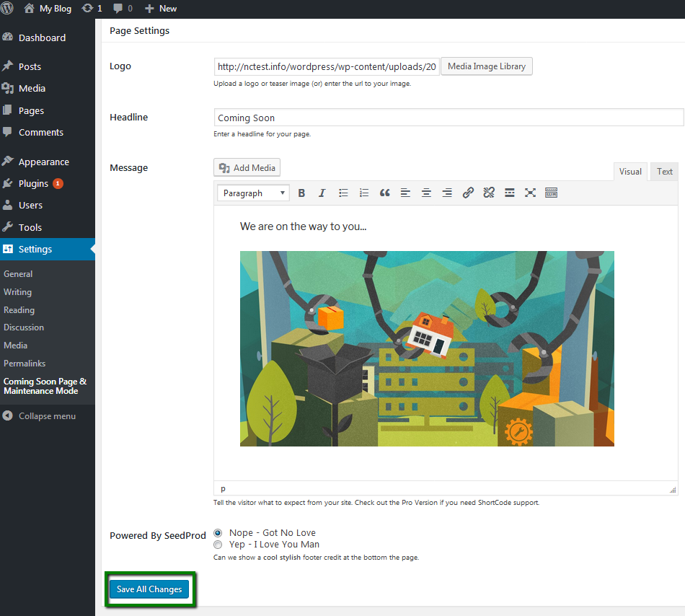Click Save All Changes button
Screen dimensions: 685x616
pyautogui.click(x=149, y=589)
